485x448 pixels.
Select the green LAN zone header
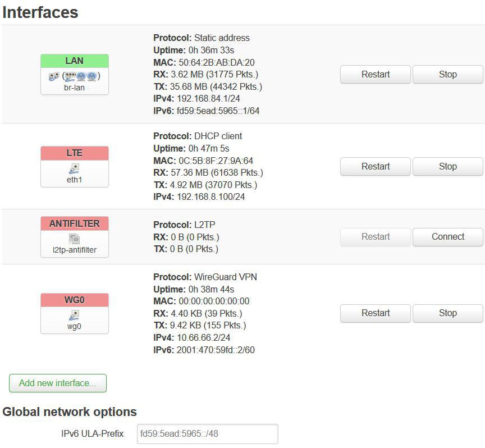[75, 61]
